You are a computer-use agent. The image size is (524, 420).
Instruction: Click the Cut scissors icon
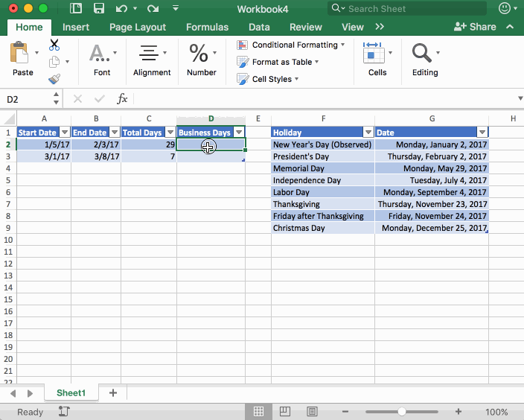tap(54, 45)
